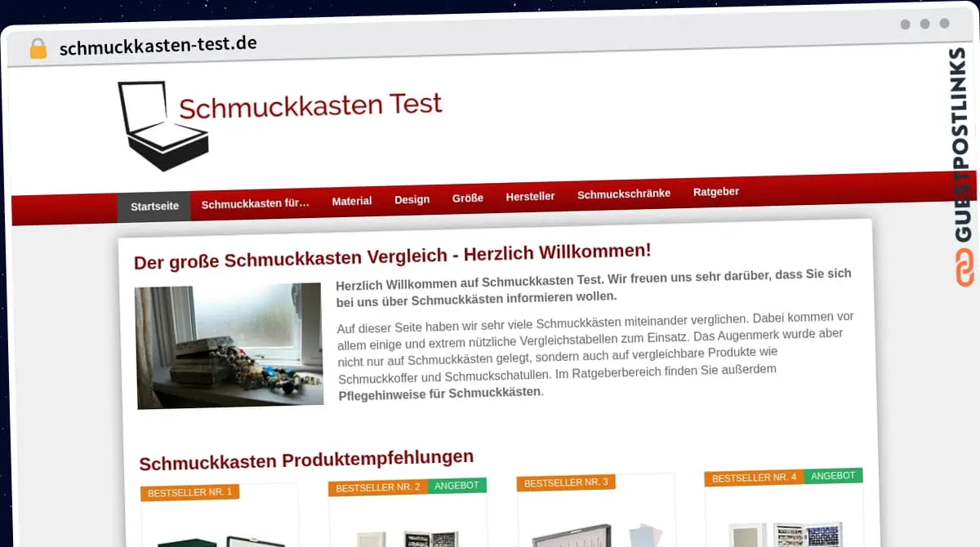The width and height of the screenshot is (980, 547).
Task: Go to the Hersteller menu item
Action: tap(530, 196)
